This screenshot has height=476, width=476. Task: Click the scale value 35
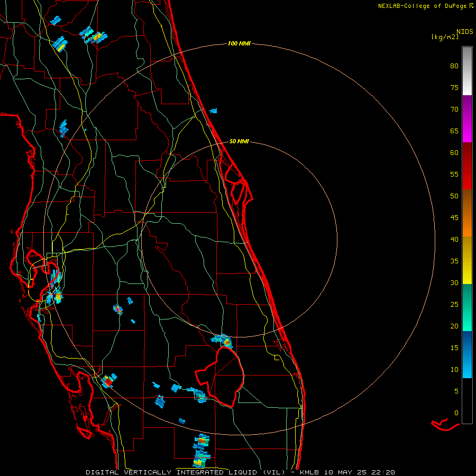pos(454,261)
